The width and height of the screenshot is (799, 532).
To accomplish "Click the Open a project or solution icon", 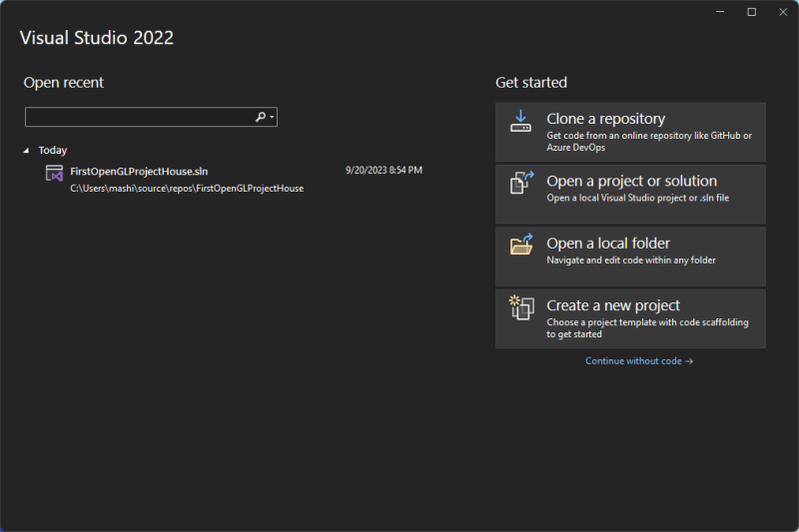I will [x=521, y=183].
